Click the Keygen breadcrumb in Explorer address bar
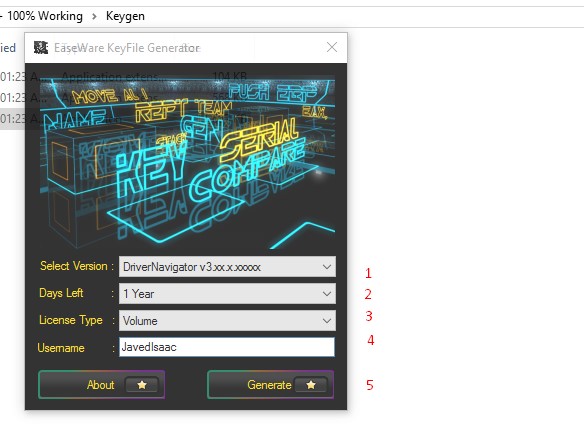This screenshot has width=584, height=424. [125, 16]
